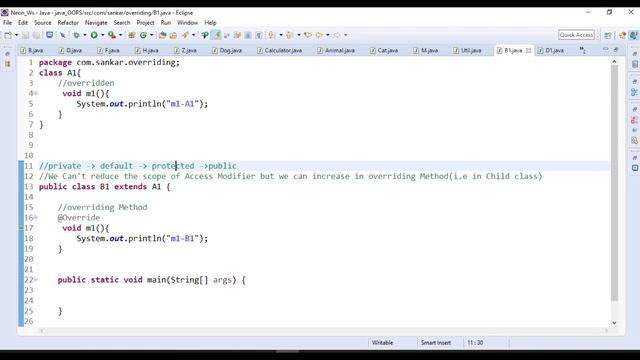This screenshot has height=360, width=640.
Task: Click the Run External Tools icon
Action: [x=111, y=35]
